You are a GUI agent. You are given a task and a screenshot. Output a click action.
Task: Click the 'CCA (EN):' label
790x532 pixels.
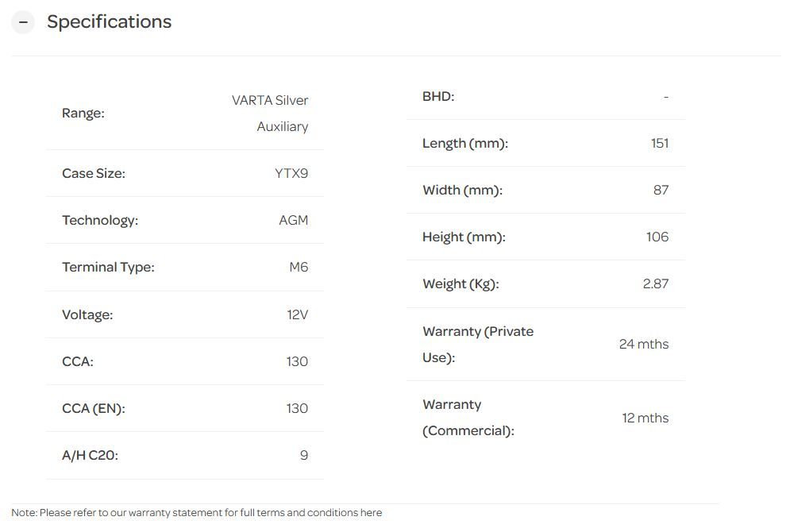(x=94, y=409)
